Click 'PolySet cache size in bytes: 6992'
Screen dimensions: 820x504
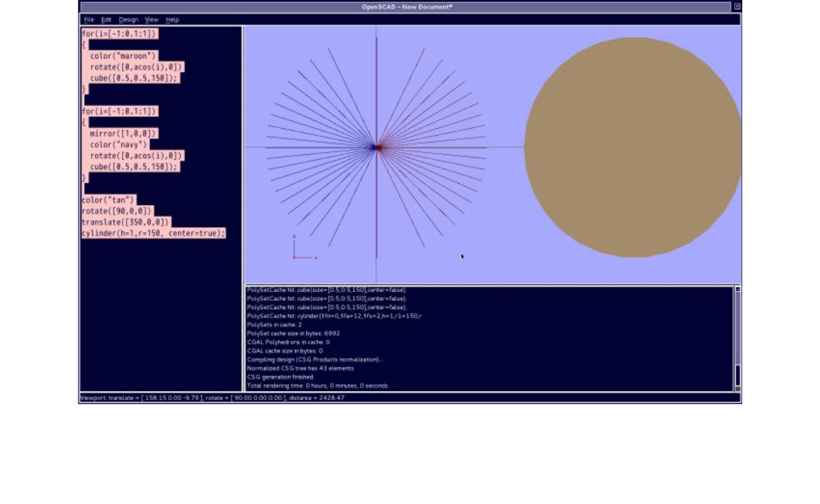click(293, 333)
